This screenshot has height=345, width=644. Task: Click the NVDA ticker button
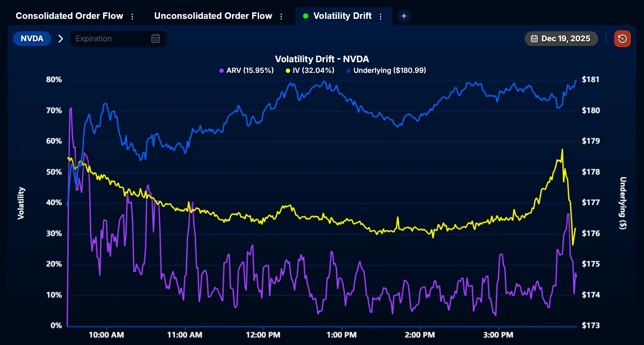(x=32, y=39)
